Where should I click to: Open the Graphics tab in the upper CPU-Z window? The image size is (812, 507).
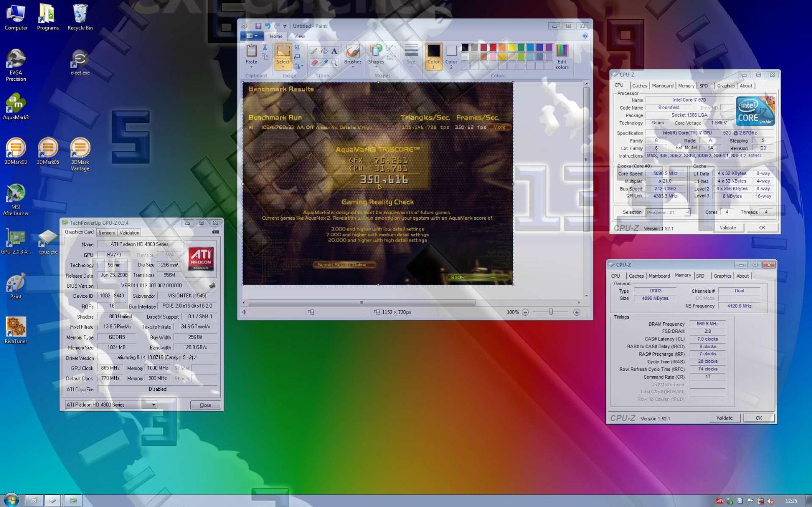coord(725,86)
